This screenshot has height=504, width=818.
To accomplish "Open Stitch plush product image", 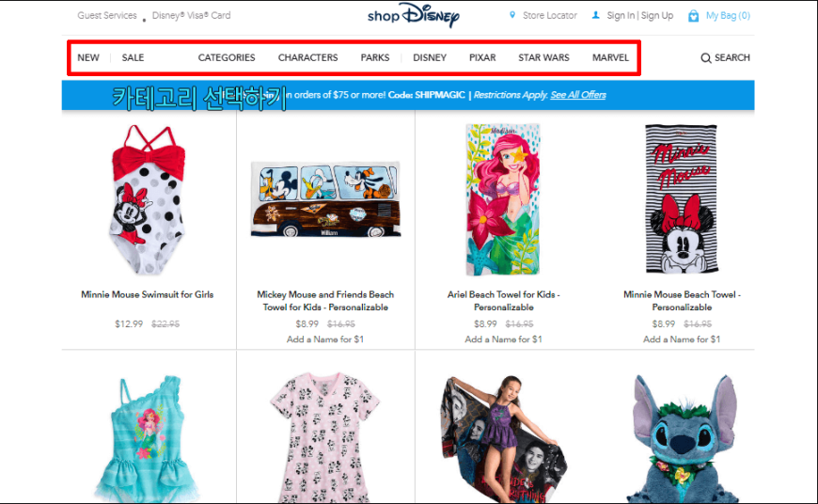I will click(682, 438).
